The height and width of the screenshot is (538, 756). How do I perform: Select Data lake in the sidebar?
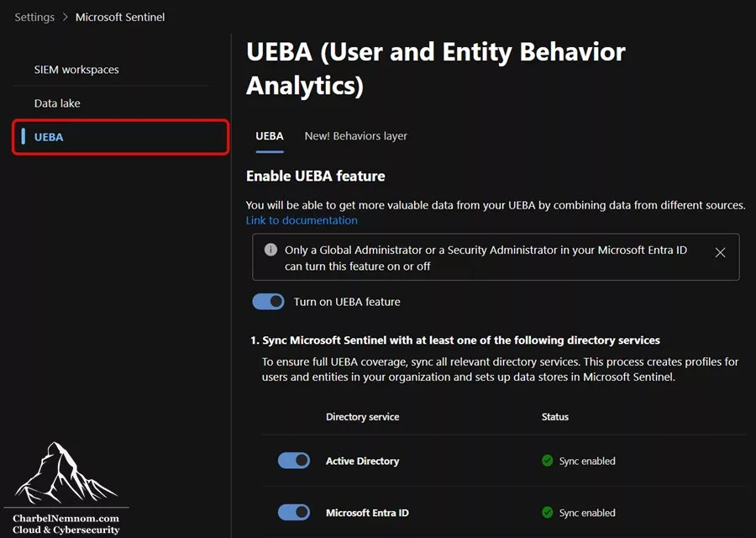point(57,103)
